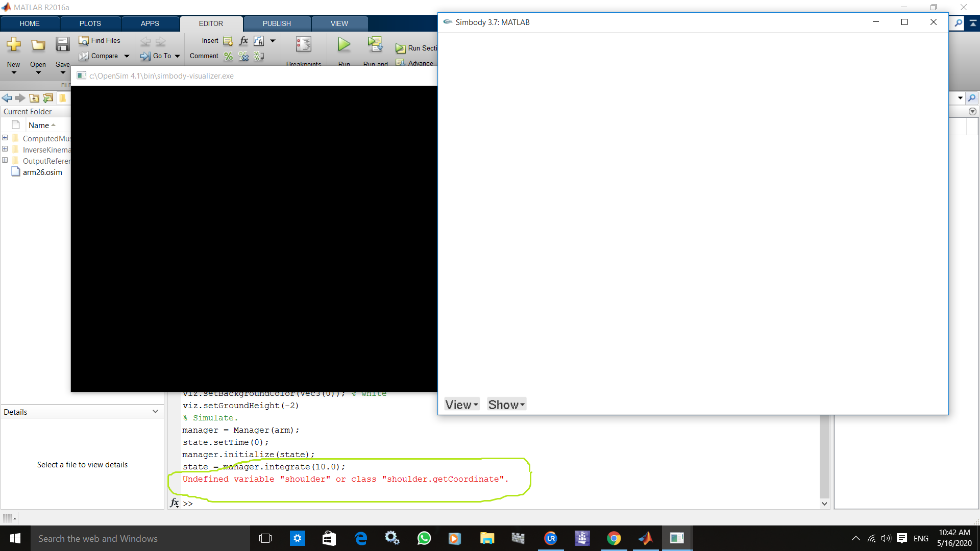
Task: Expand the ComputedMus folder
Action: click(5, 138)
